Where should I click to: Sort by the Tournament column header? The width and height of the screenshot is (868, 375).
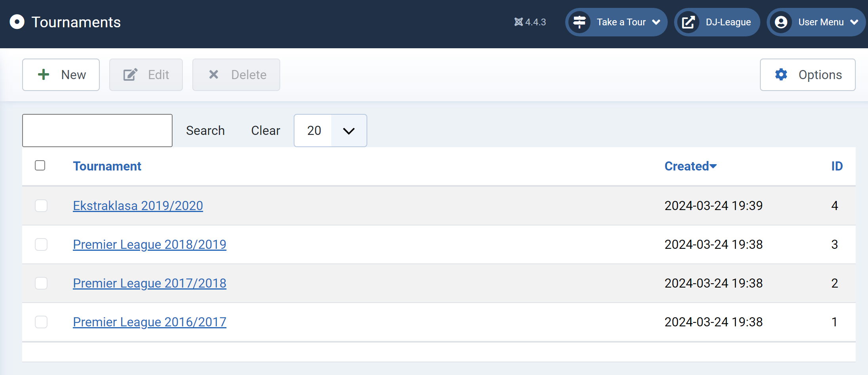coord(107,166)
